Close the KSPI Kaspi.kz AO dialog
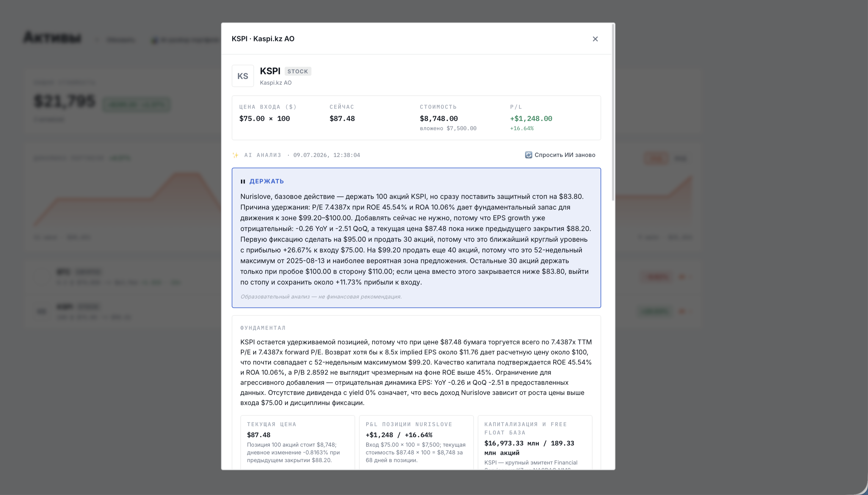 tap(595, 39)
